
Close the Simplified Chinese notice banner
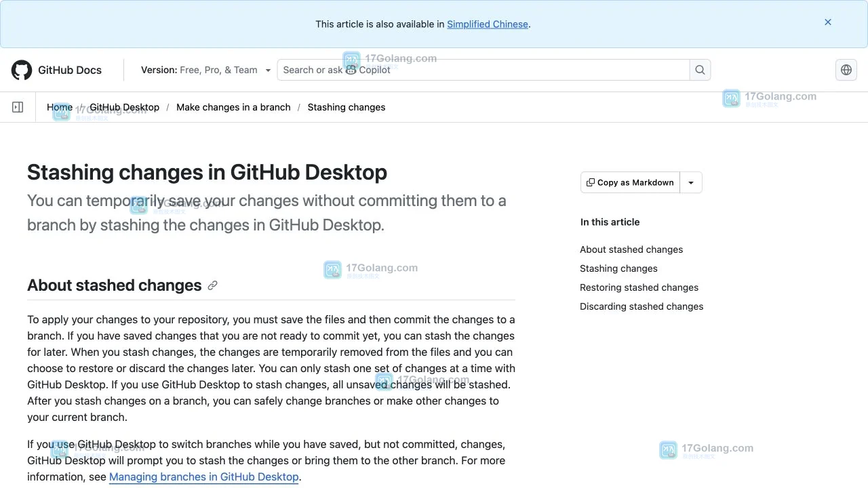click(x=828, y=22)
